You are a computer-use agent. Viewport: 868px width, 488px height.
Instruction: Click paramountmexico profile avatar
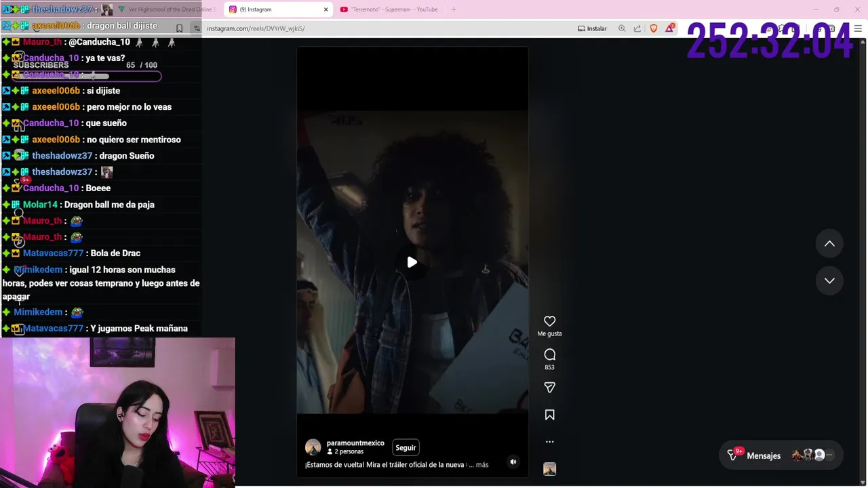pyautogui.click(x=313, y=447)
